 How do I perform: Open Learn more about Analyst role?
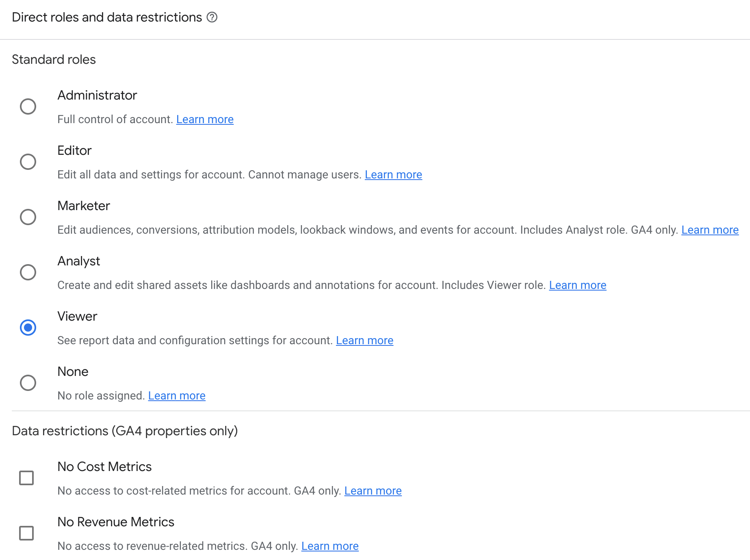pyautogui.click(x=577, y=285)
